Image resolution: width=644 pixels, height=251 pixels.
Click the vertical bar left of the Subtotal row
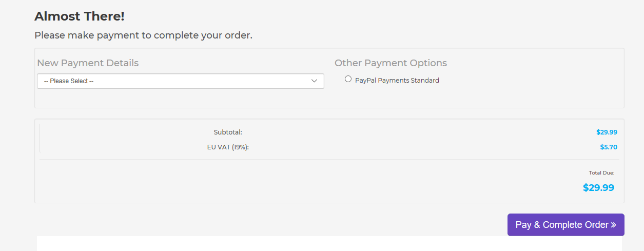[x=40, y=138]
